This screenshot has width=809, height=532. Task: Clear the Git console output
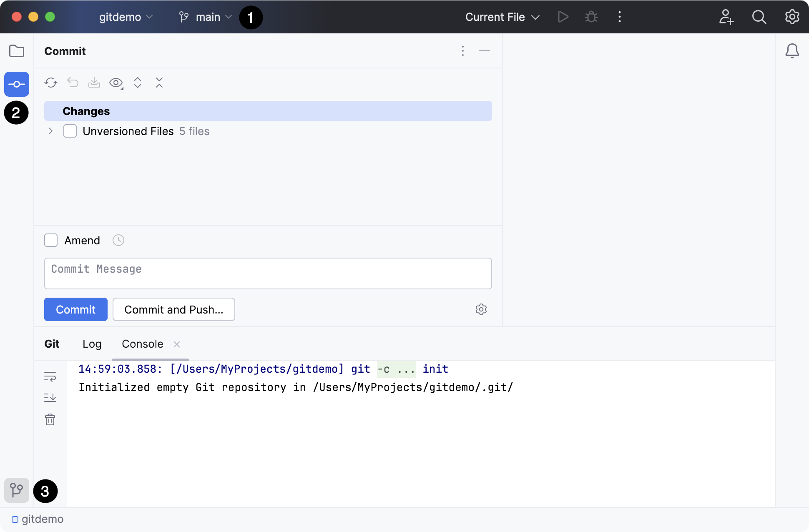(x=50, y=419)
